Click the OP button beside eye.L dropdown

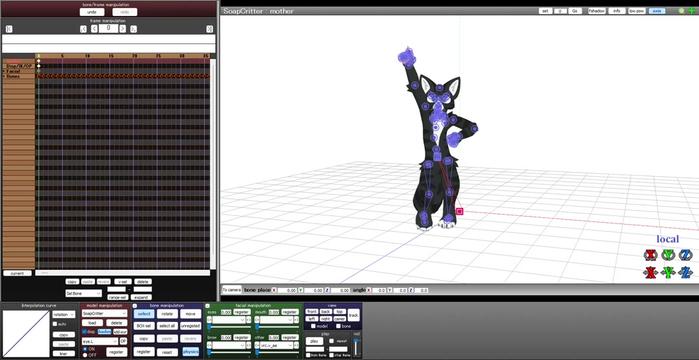[123, 341]
